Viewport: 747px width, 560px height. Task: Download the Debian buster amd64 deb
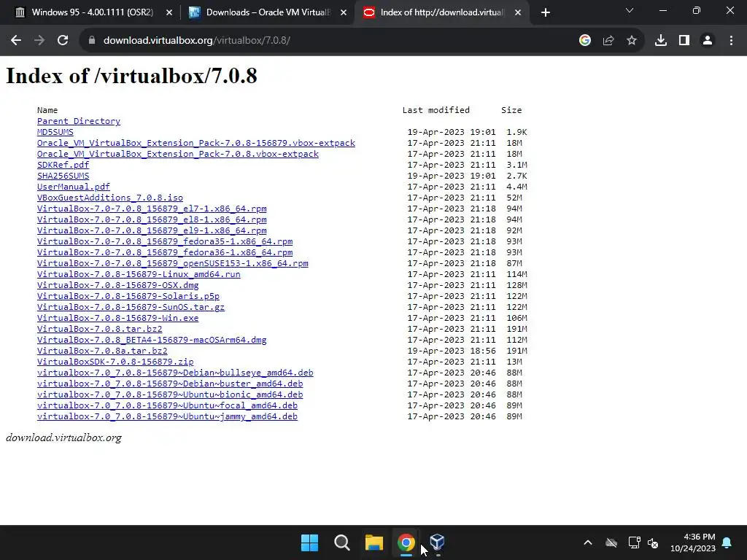170,384
